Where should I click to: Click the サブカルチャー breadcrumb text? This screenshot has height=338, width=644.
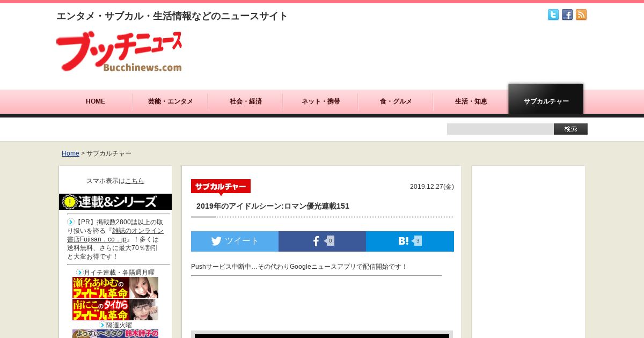[x=109, y=153]
